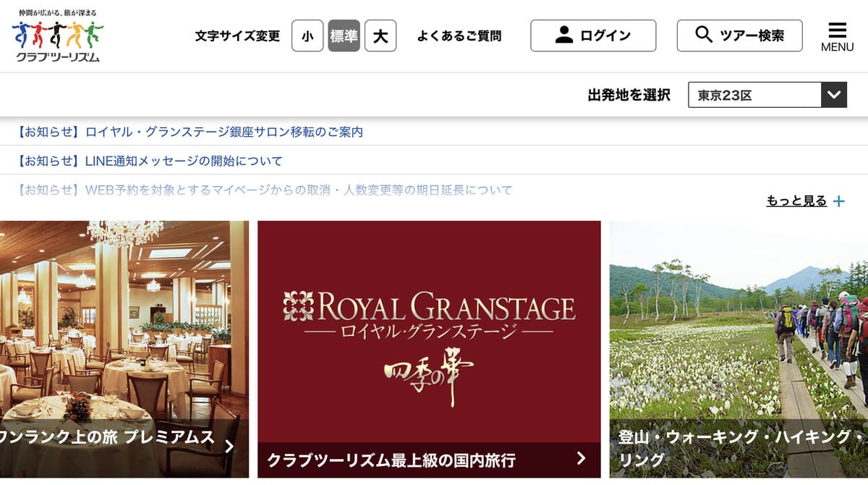Open 銀座サロン移転のご案内 notice

point(190,132)
